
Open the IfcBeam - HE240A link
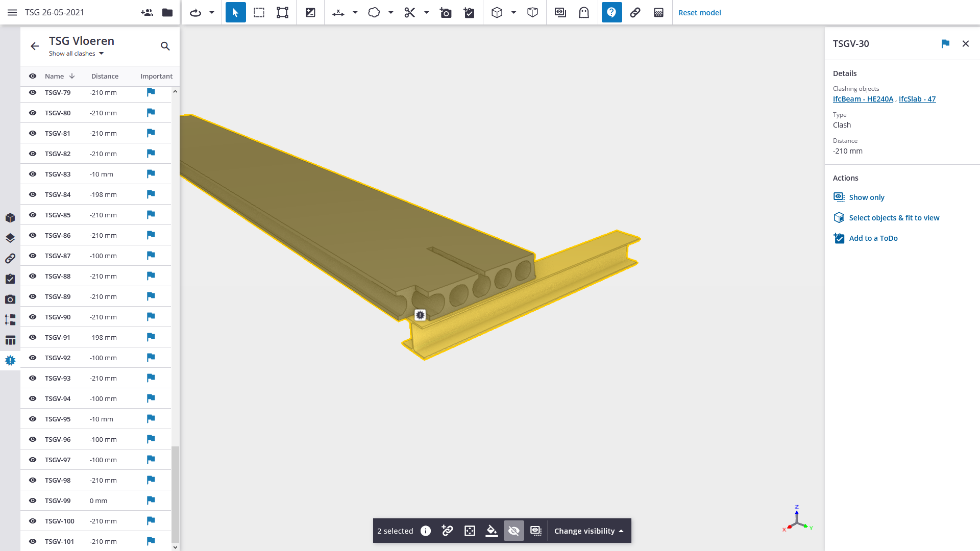tap(863, 98)
